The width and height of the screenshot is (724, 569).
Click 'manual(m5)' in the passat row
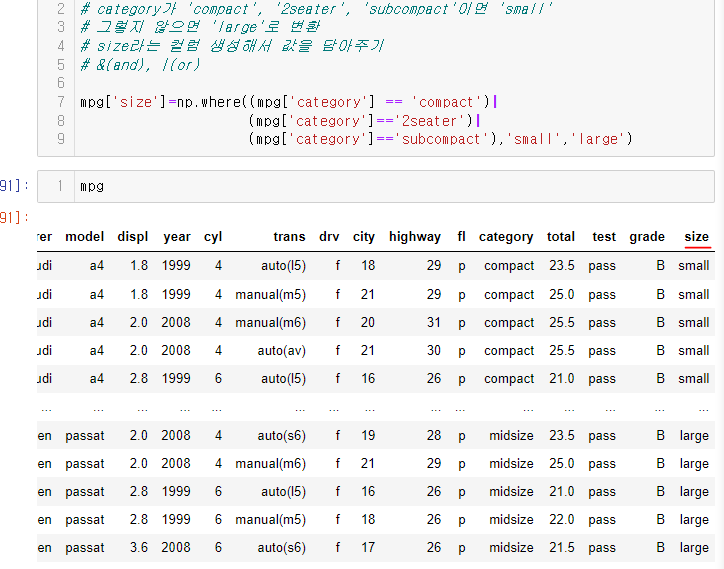(271, 520)
